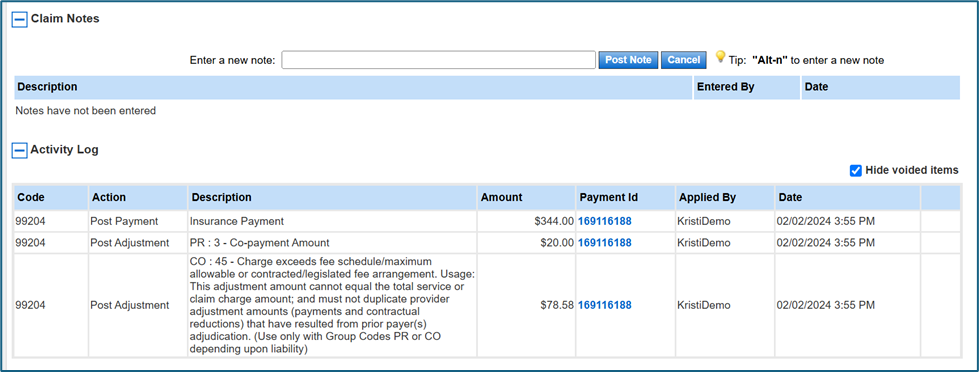This screenshot has height=372, width=979.
Task: Click the date in the Insurance Payment row
Action: 825,221
